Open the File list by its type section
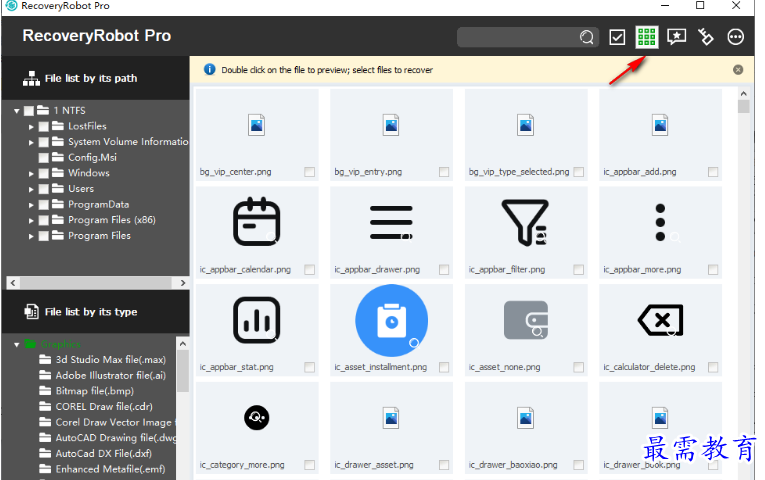 tap(96, 312)
